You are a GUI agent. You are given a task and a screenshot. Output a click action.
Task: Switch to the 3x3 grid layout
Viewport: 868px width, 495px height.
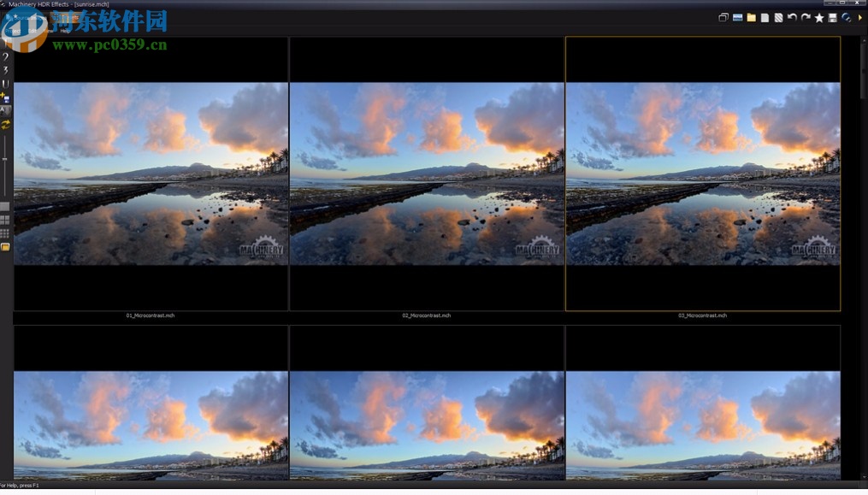click(5, 233)
